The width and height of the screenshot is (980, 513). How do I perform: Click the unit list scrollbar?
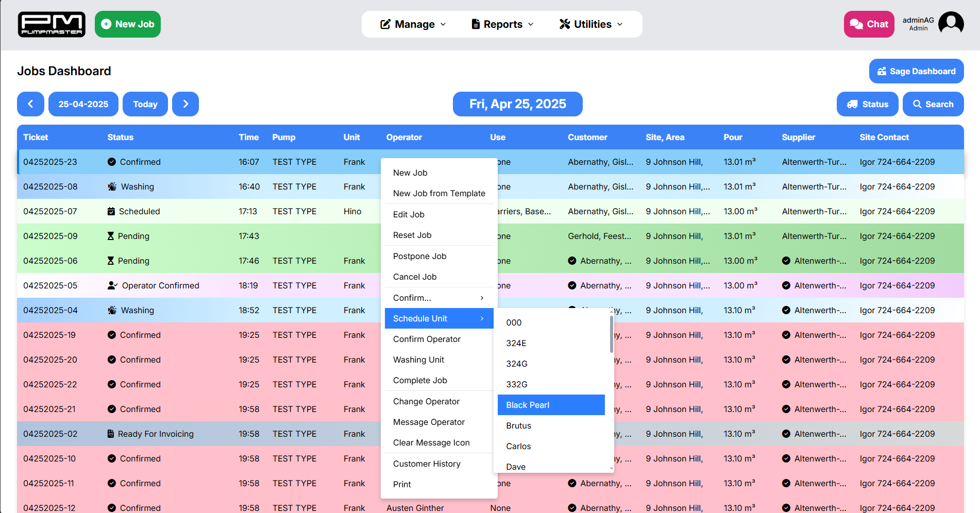[612, 335]
